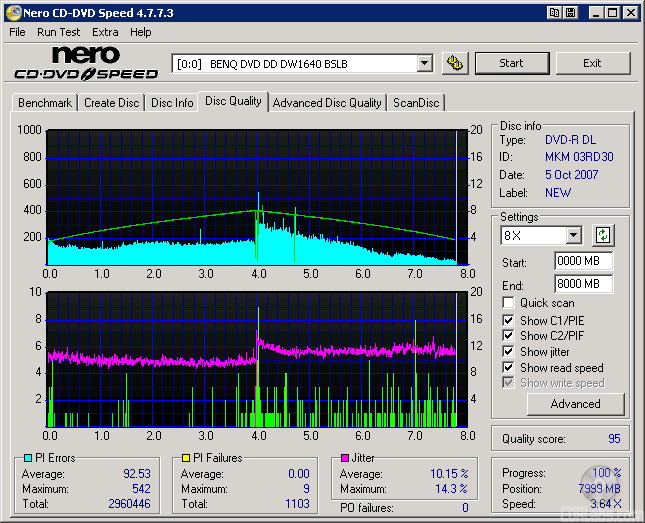The height and width of the screenshot is (523, 645).
Task: Click the magenta Jitter legend square
Action: (x=344, y=458)
